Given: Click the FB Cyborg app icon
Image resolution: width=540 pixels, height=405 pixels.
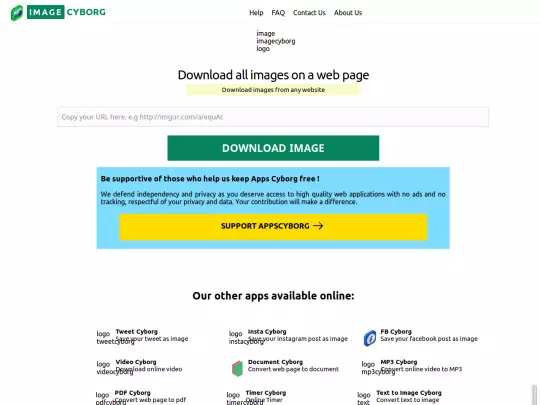Looking at the screenshot, I should (x=370, y=338).
